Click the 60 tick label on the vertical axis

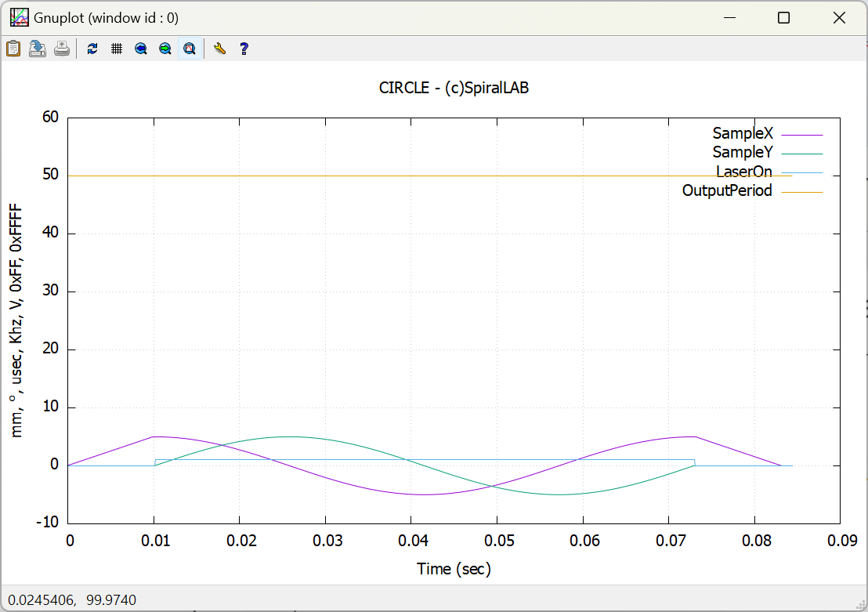pyautogui.click(x=50, y=117)
